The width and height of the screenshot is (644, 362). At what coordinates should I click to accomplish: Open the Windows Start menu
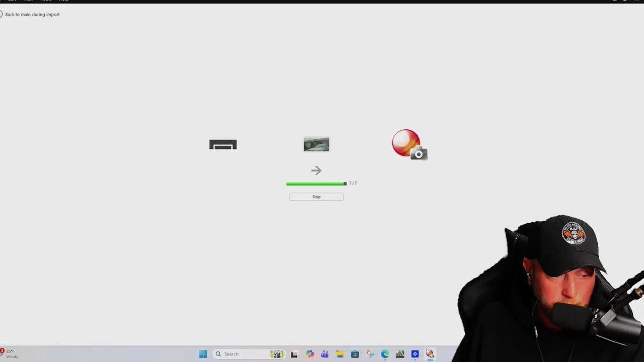click(x=203, y=354)
